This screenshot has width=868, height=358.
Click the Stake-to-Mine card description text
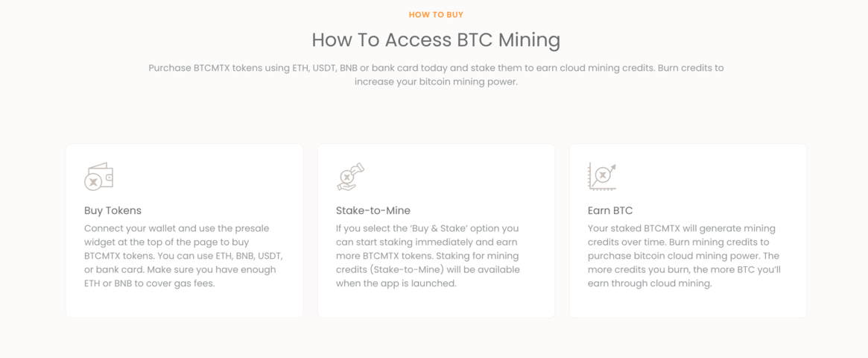coord(428,256)
